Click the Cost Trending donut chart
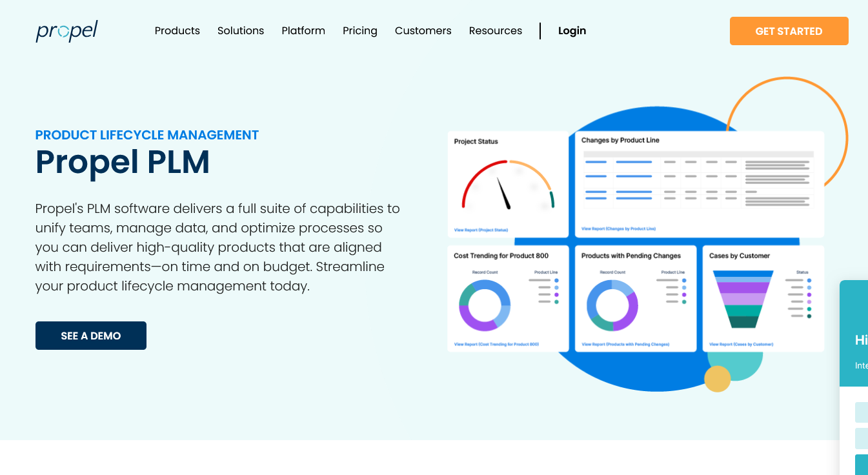 point(485,305)
